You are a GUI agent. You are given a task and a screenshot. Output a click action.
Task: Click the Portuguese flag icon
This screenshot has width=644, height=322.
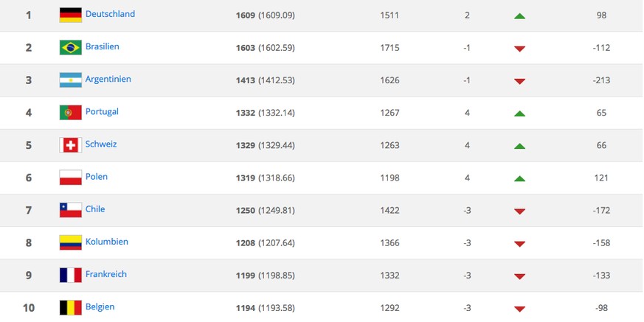tap(70, 112)
